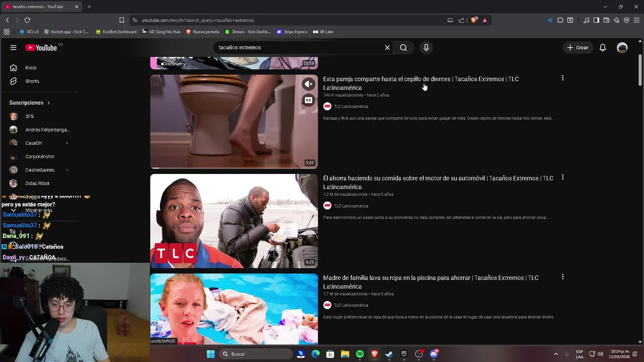Open a new browser tab with plus
This screenshot has height=362, width=644.
pyautogui.click(x=89, y=7)
